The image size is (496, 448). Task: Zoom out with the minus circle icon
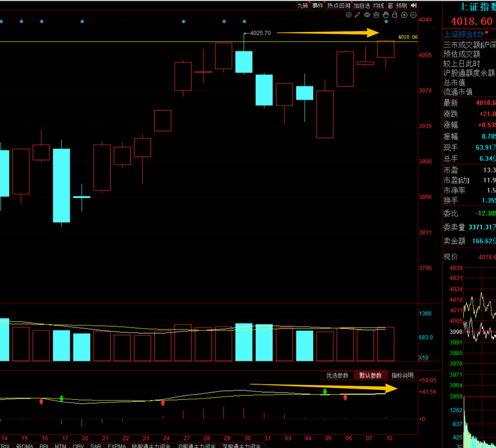point(413,15)
